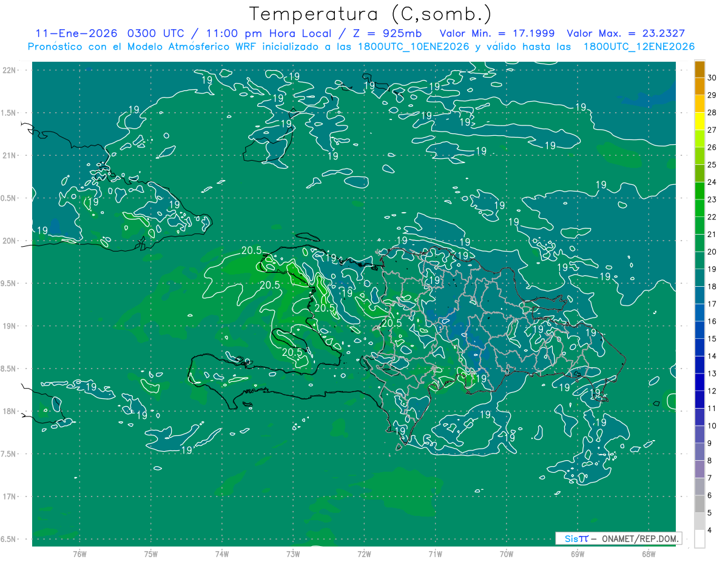Click the 'SisTT – ONAMET/REP.DOM.' credit label

(x=618, y=538)
